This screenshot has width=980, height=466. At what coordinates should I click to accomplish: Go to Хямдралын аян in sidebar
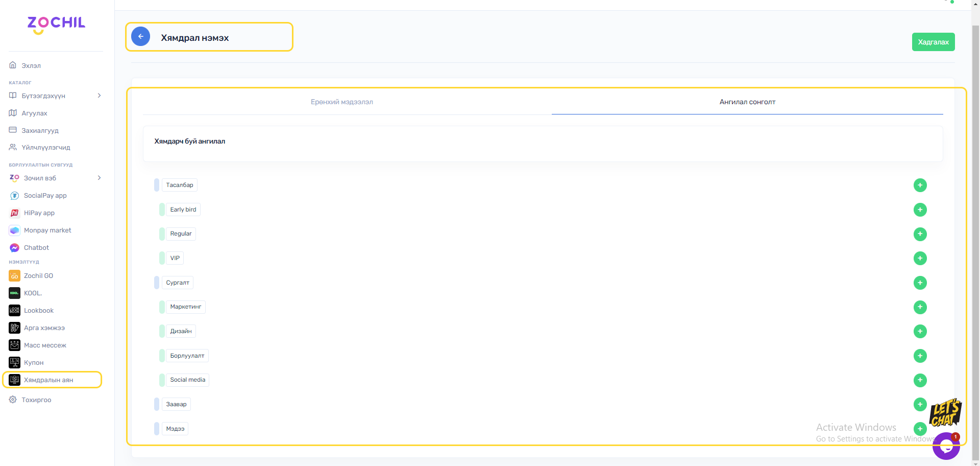pos(48,380)
